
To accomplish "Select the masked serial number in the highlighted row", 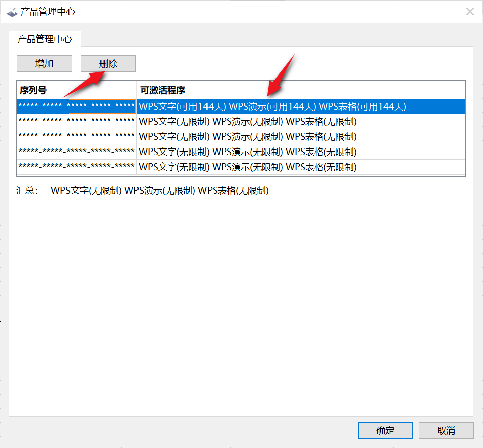I will [77, 106].
